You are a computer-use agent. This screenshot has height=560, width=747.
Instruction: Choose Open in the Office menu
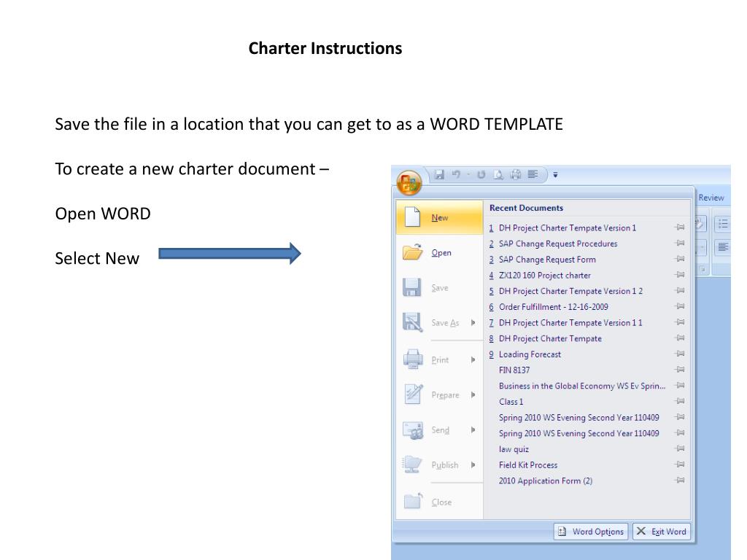coord(439,252)
